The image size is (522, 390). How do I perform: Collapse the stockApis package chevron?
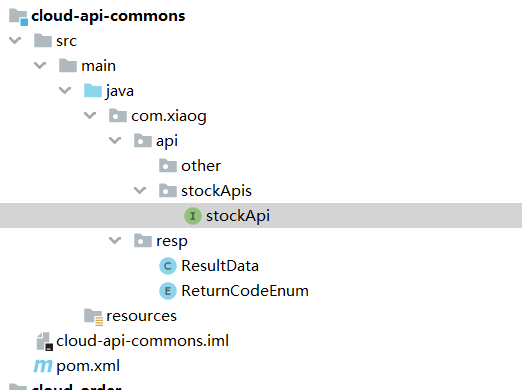pyautogui.click(x=140, y=190)
